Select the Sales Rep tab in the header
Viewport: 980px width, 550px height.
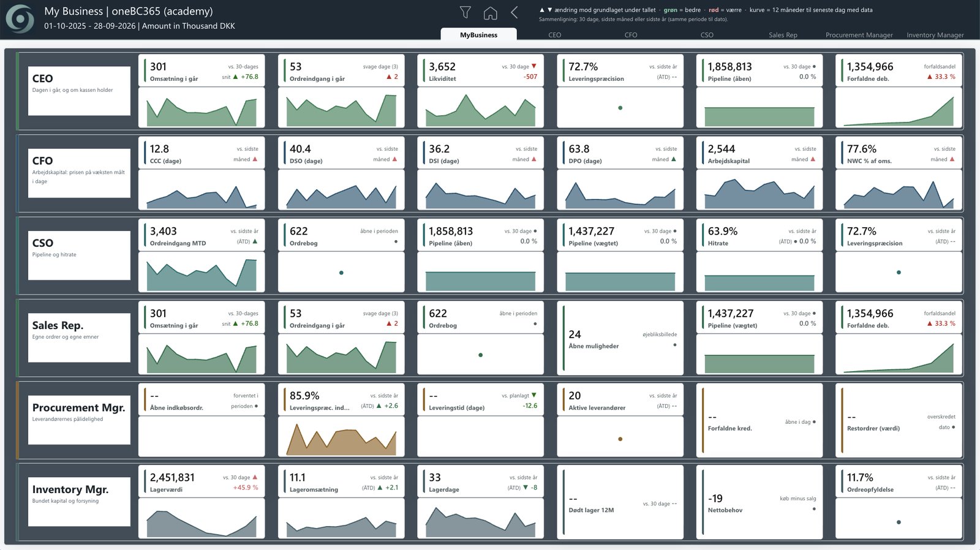[x=783, y=35]
